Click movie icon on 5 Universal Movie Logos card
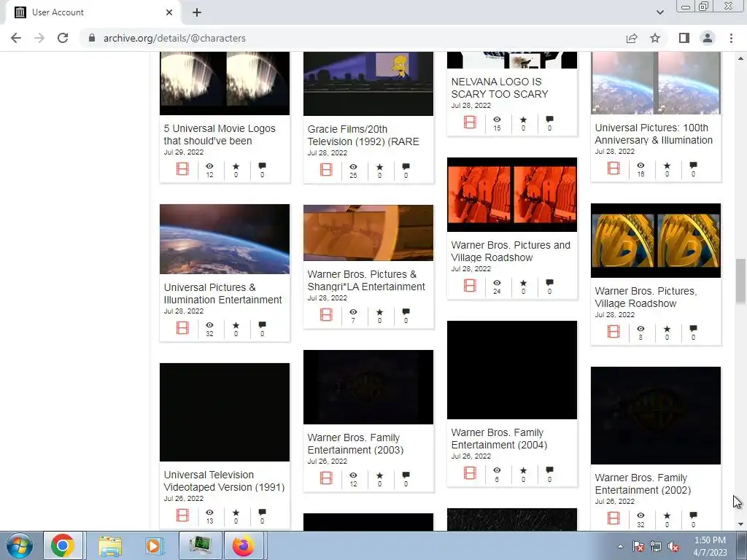The height and width of the screenshot is (560, 747). 182,169
